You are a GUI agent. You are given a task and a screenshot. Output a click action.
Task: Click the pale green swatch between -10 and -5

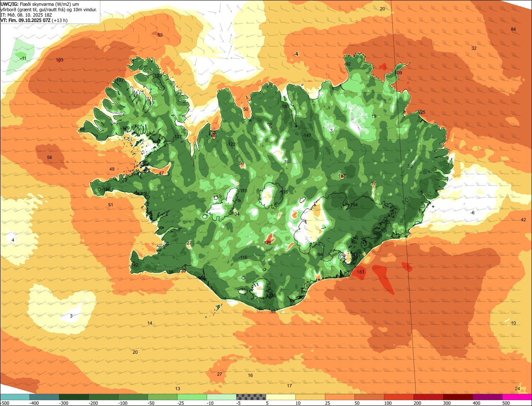coord(222,397)
